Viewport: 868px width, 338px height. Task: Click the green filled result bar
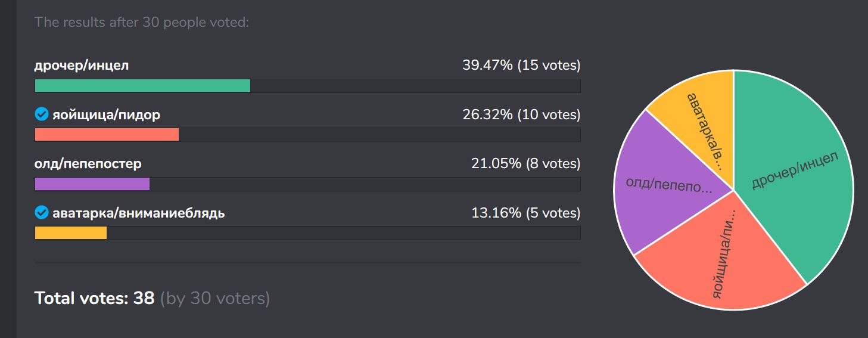pos(142,86)
